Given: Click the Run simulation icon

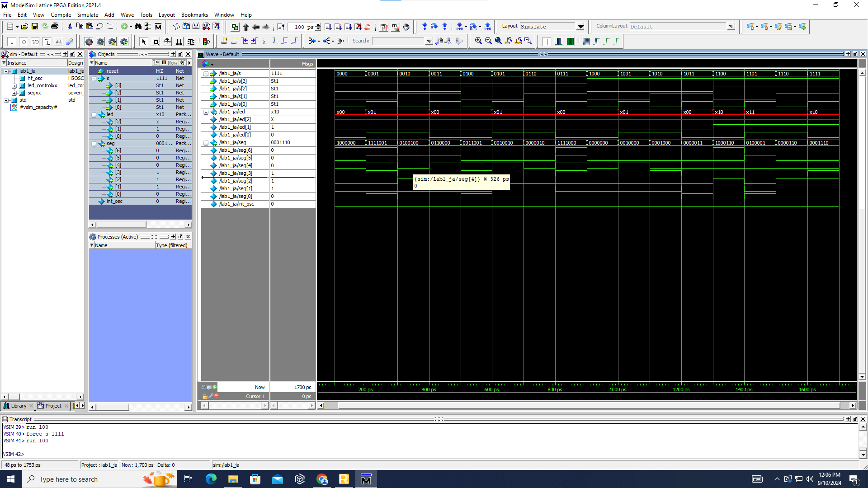Looking at the screenshot, I should point(328,27).
